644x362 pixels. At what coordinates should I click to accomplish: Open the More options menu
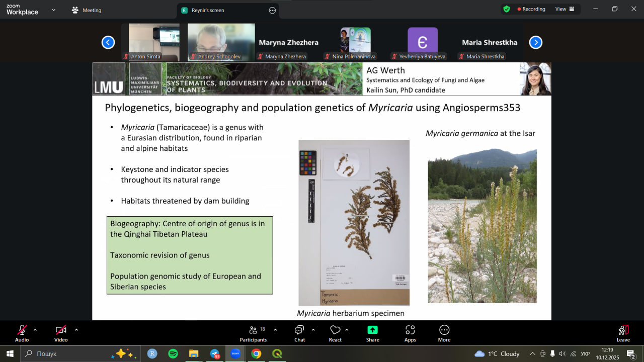point(444,333)
